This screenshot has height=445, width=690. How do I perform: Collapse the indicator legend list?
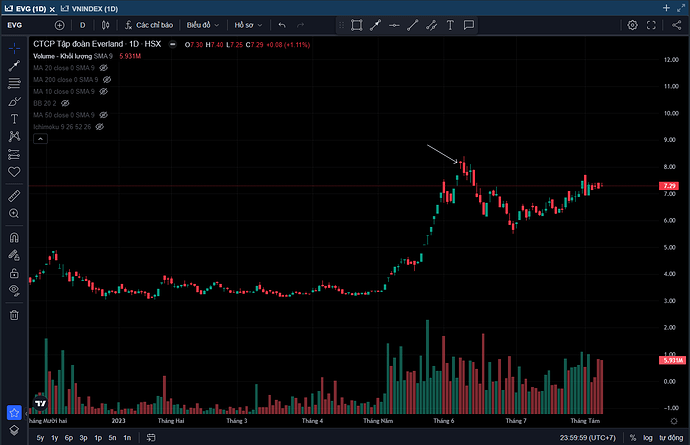(x=40, y=139)
